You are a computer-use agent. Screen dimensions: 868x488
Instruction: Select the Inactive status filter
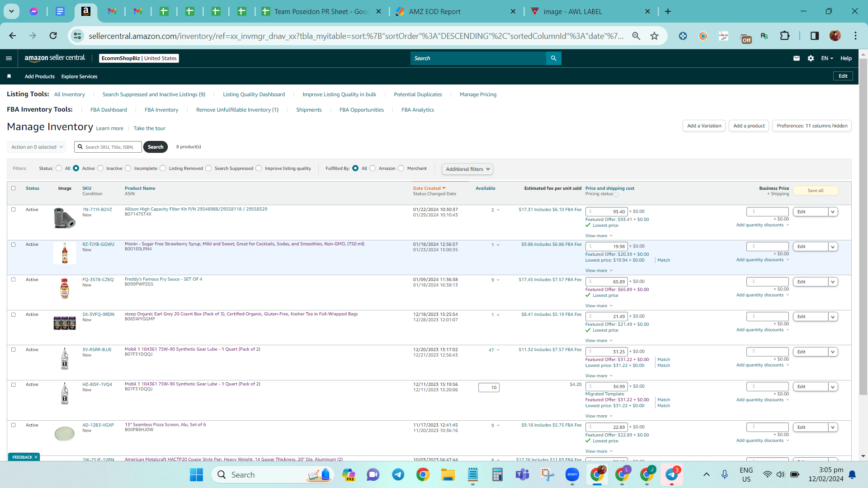coord(100,169)
